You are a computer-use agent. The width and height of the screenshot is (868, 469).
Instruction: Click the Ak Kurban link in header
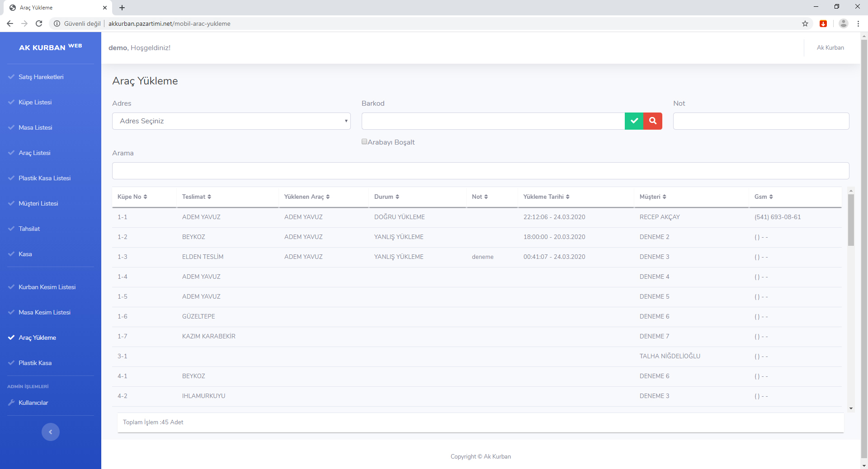(830, 47)
